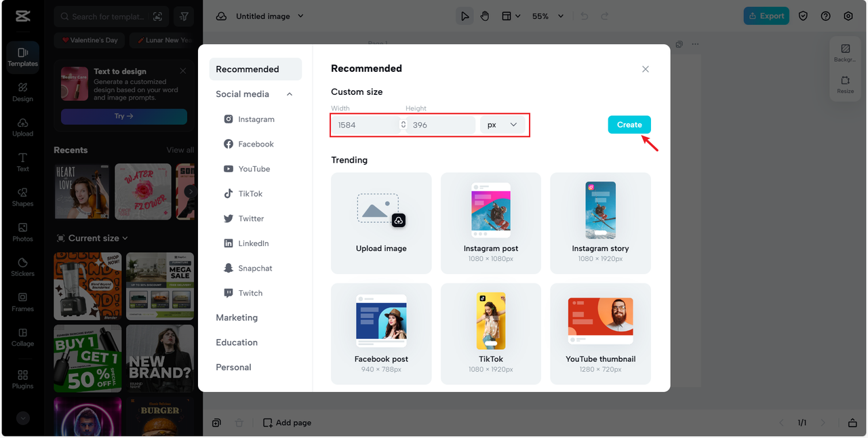Click View all recents link
This screenshot has height=438, width=868.
point(180,150)
